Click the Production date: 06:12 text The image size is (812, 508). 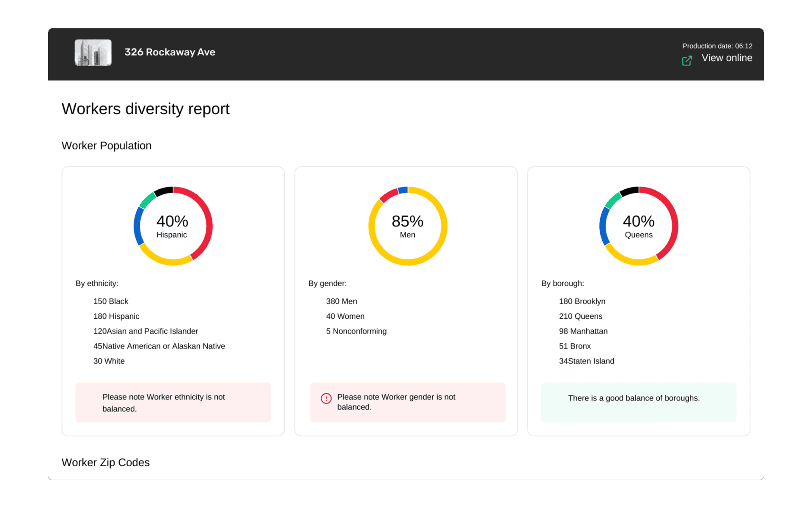tap(717, 46)
